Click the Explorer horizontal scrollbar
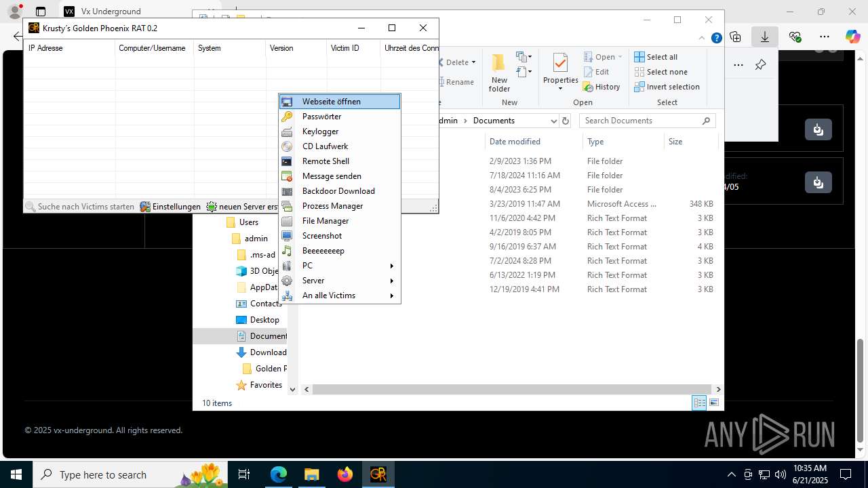Screen dimensions: 868x488 pyautogui.click(x=513, y=389)
